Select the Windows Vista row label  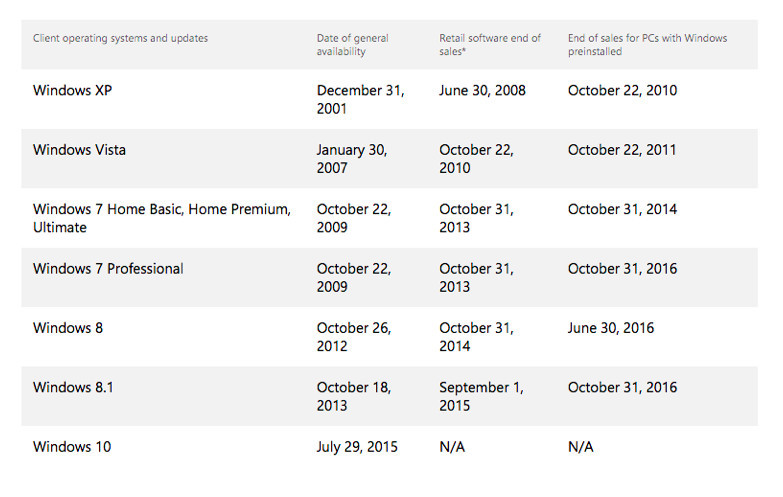point(79,150)
